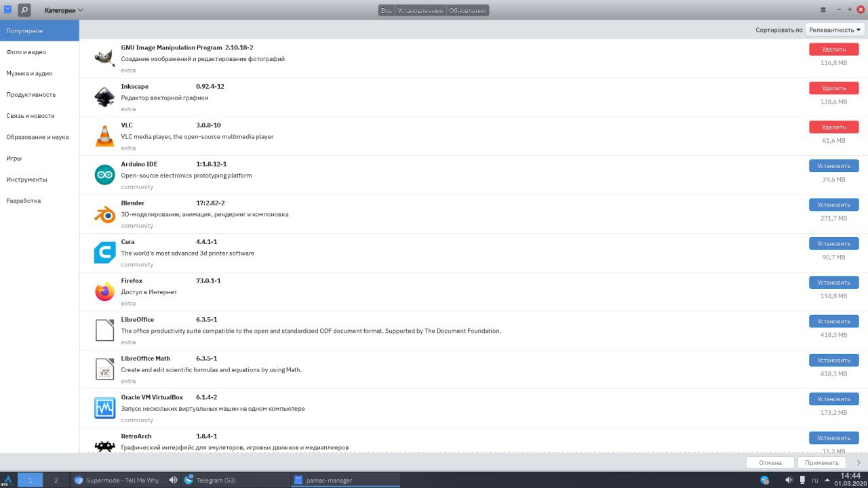The image size is (868, 488).
Task: Click the Blender version 17:2.82-2
Action: tap(210, 203)
